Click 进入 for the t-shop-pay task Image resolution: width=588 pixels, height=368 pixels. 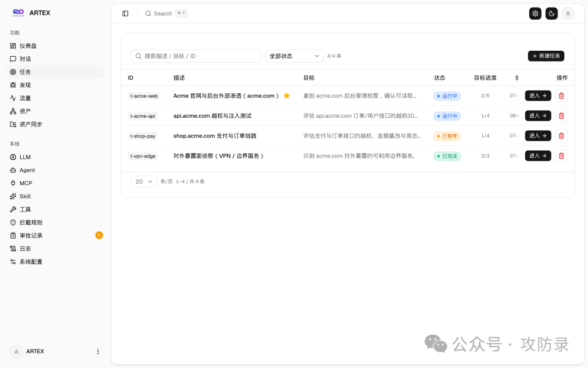(x=538, y=136)
